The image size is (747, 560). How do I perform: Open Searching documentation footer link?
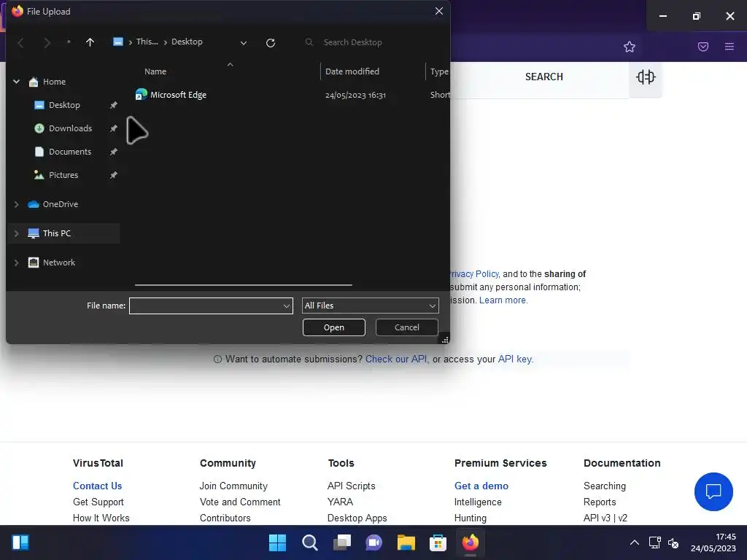605,486
